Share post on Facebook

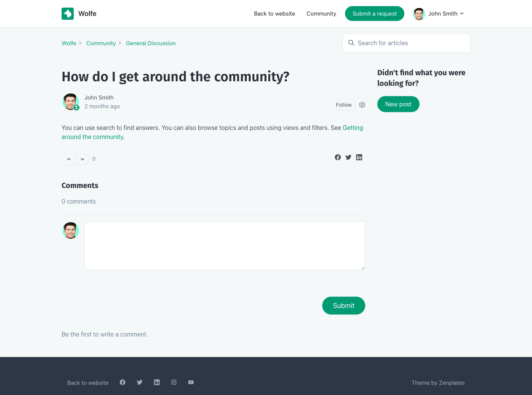click(x=338, y=157)
